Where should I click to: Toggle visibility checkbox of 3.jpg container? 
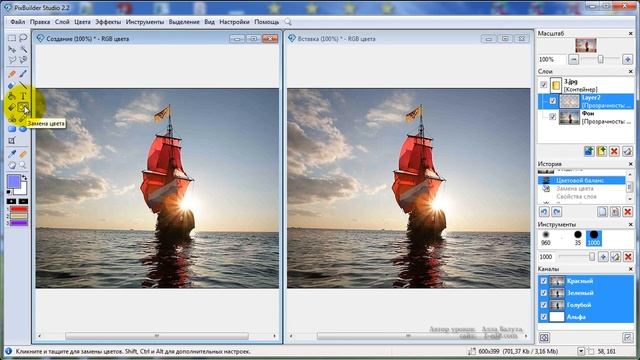[544, 85]
